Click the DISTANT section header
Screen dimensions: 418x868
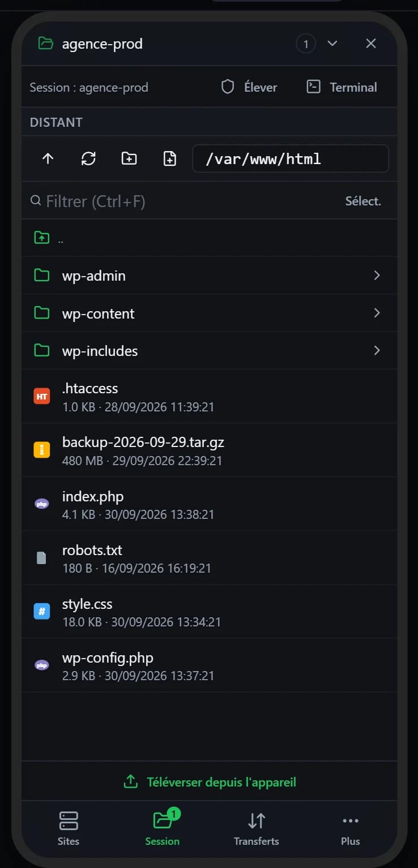click(x=56, y=122)
